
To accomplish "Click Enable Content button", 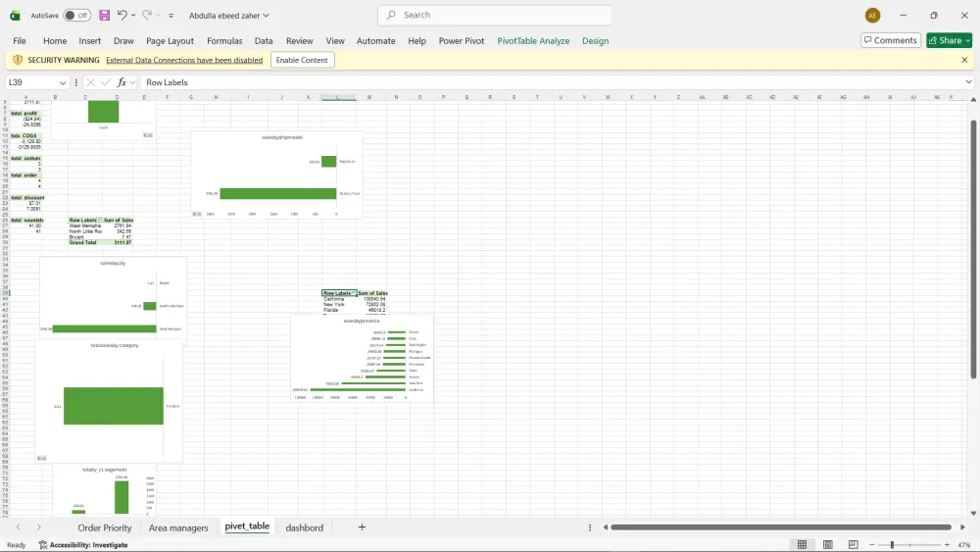I will click(x=302, y=60).
